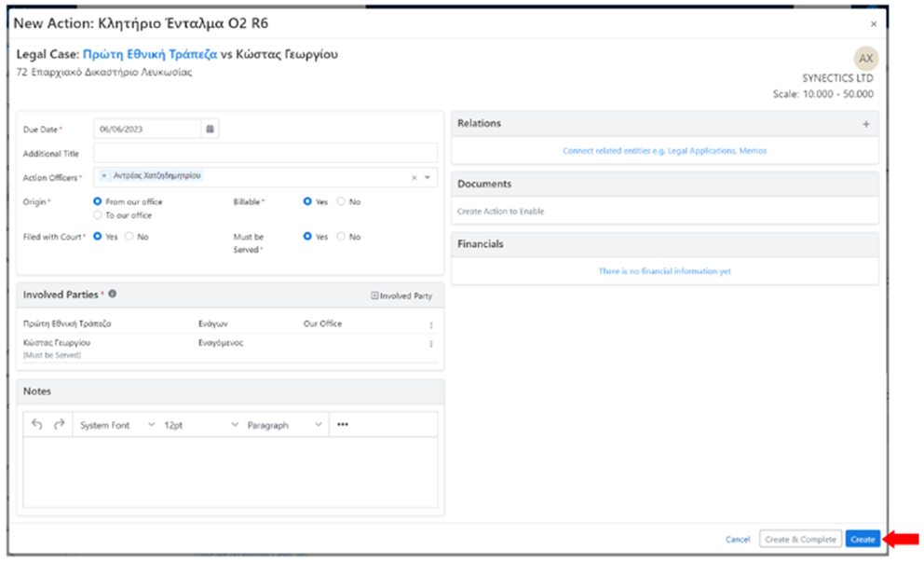Set Billable to No
Image resolution: width=924 pixels, height=563 pixels.
[341, 201]
